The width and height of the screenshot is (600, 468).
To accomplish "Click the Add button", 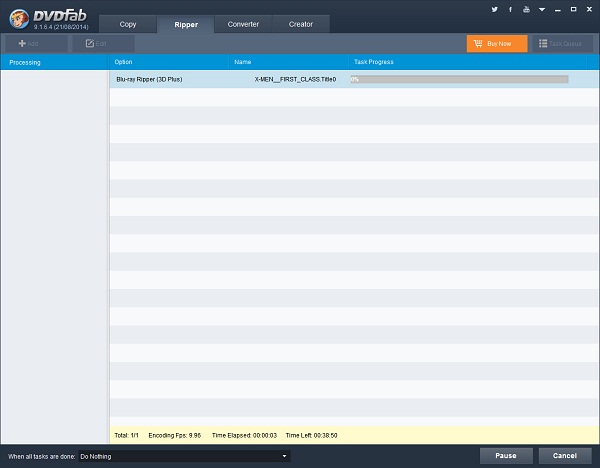I will click(36, 44).
